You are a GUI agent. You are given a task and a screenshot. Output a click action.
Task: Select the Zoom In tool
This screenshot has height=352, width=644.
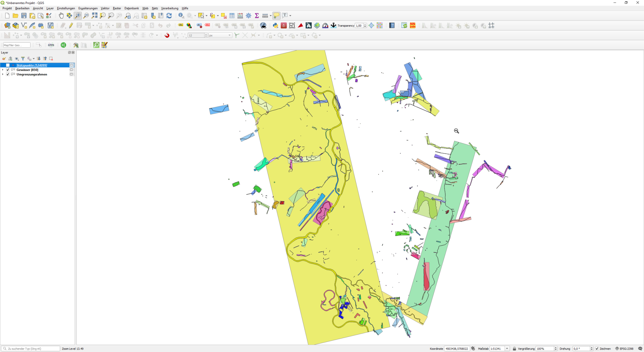[x=77, y=15]
